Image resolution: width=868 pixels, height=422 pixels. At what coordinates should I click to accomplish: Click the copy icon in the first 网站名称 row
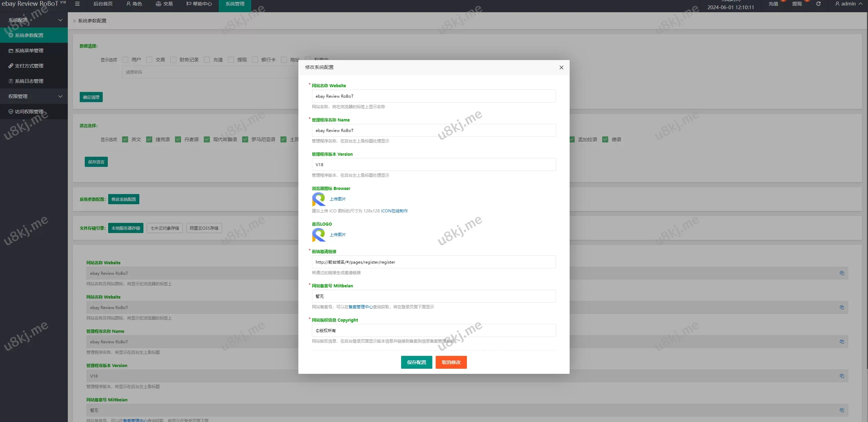tap(842, 273)
